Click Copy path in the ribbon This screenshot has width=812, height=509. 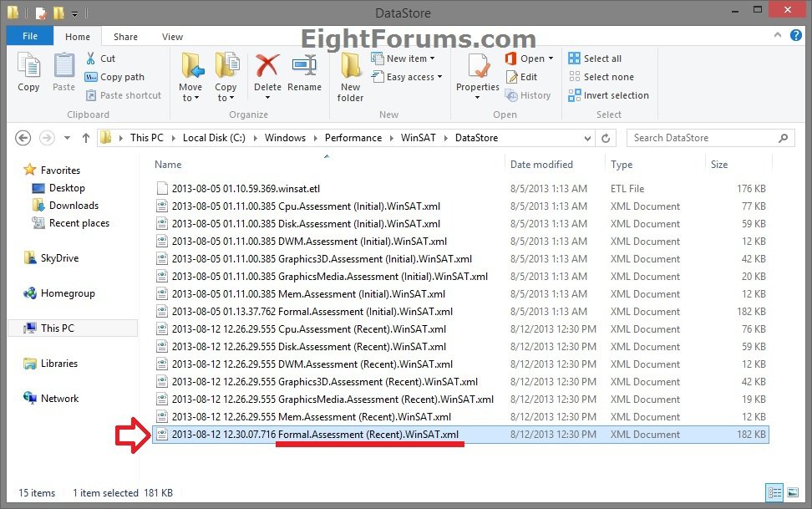click(114, 77)
